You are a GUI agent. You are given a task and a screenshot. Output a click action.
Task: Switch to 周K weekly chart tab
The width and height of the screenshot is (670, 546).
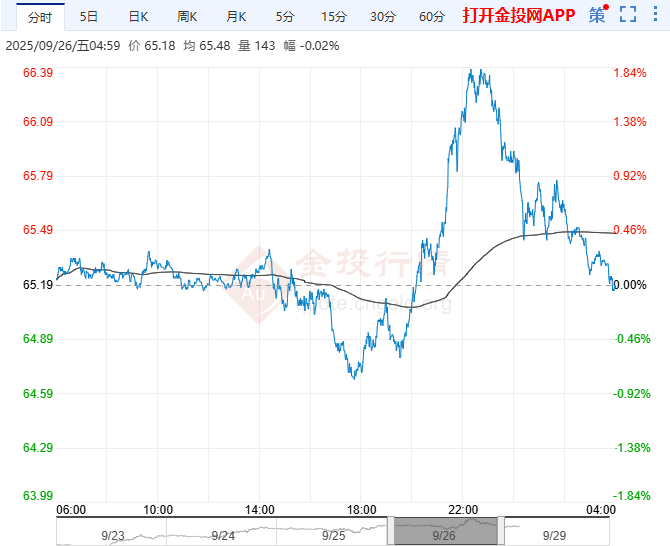187,17
